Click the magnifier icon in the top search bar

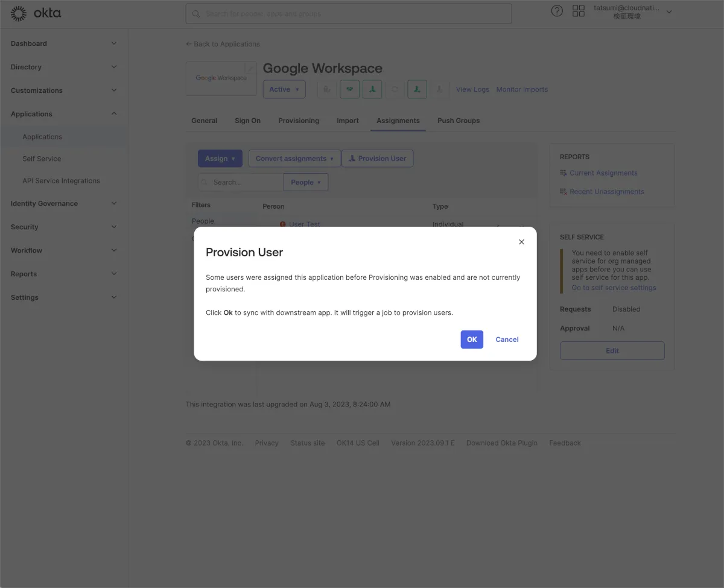click(x=196, y=13)
